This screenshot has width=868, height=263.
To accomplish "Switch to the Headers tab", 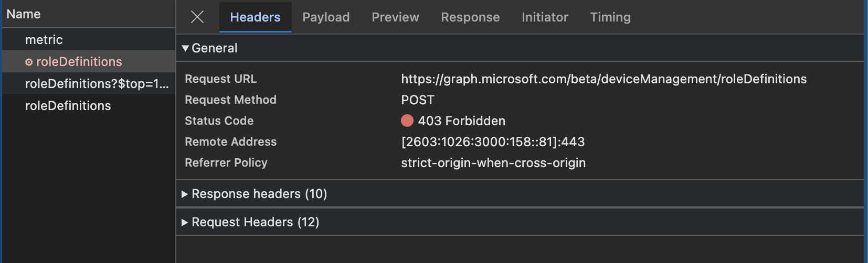I will [255, 17].
